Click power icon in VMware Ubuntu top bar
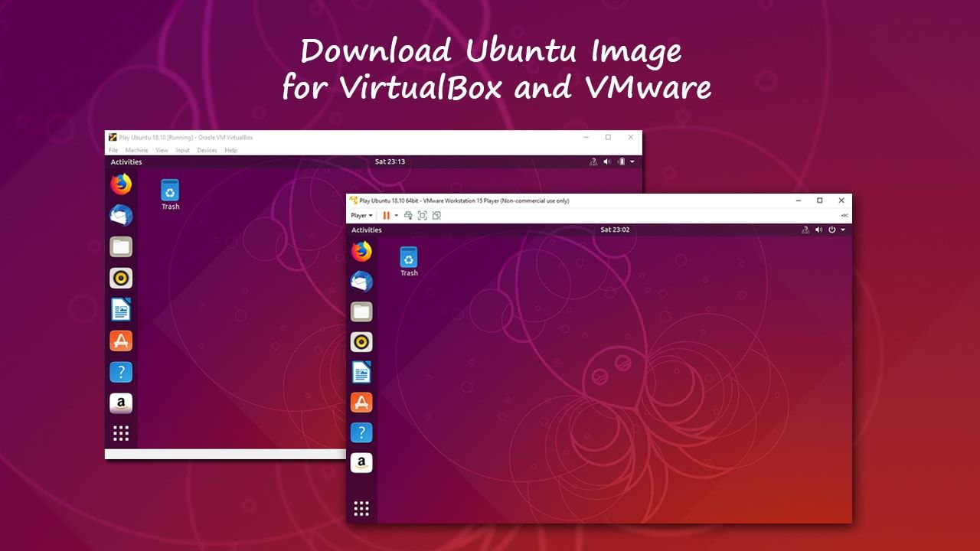Viewport: 980px width, 551px height. 831,230
